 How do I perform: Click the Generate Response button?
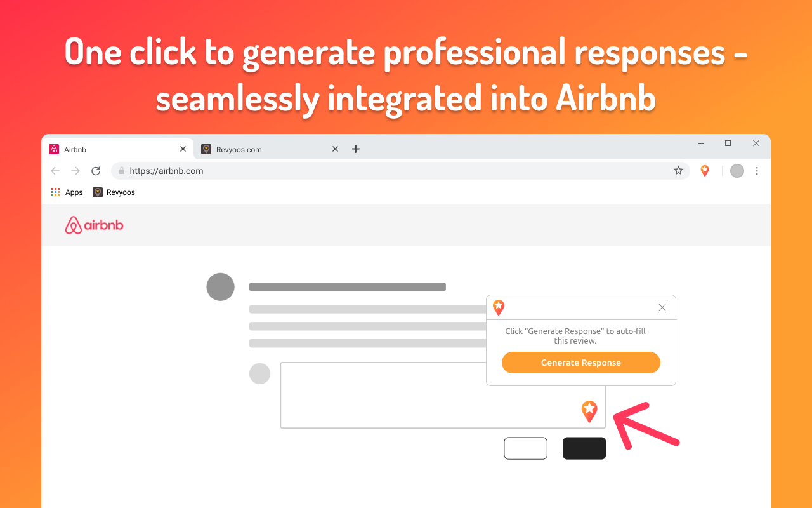pos(580,363)
